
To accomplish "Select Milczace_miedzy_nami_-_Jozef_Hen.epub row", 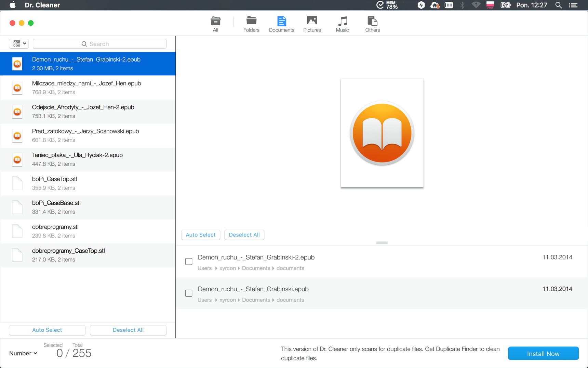I will pos(88,88).
